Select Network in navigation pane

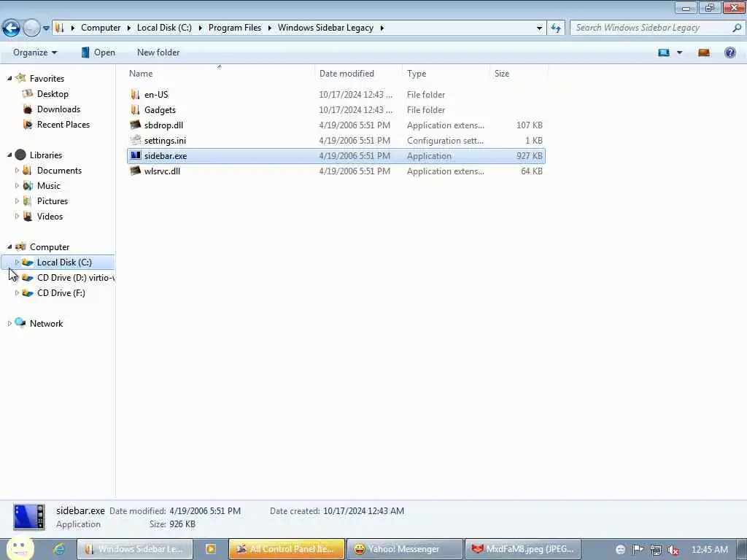pyautogui.click(x=46, y=323)
